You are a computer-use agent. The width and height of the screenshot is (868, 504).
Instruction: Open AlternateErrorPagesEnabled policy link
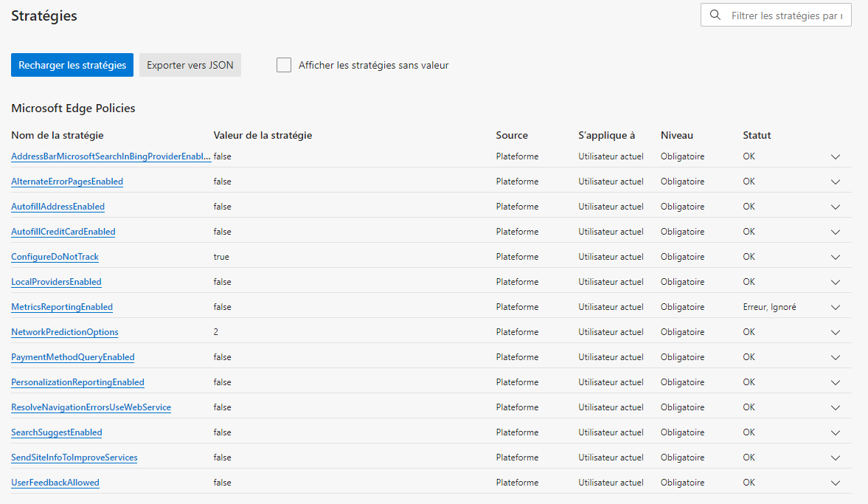coord(67,181)
